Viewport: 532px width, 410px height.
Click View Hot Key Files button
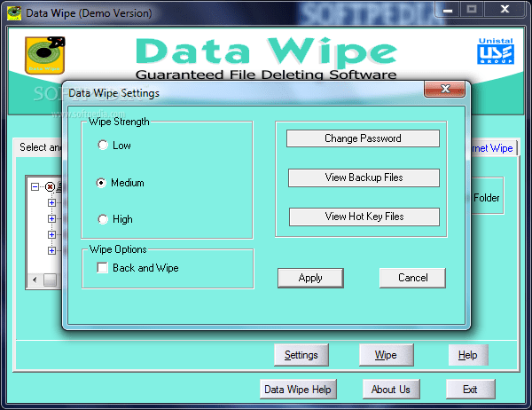pos(364,217)
